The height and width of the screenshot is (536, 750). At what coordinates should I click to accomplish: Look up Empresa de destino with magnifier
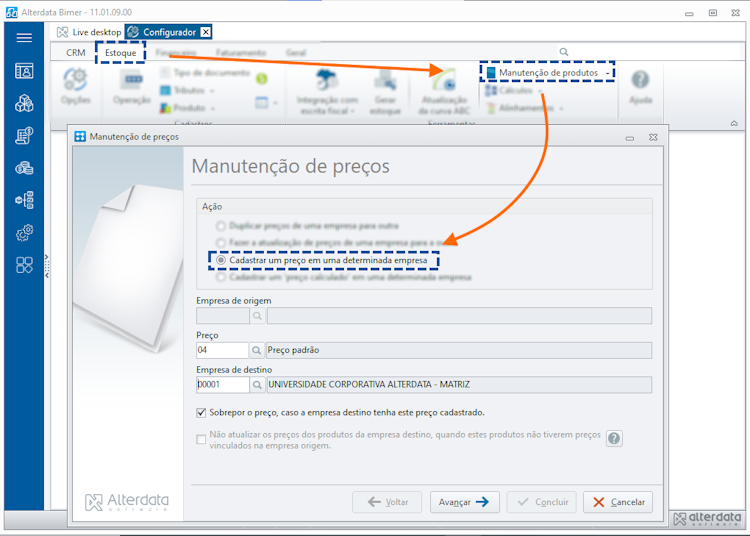(x=257, y=384)
